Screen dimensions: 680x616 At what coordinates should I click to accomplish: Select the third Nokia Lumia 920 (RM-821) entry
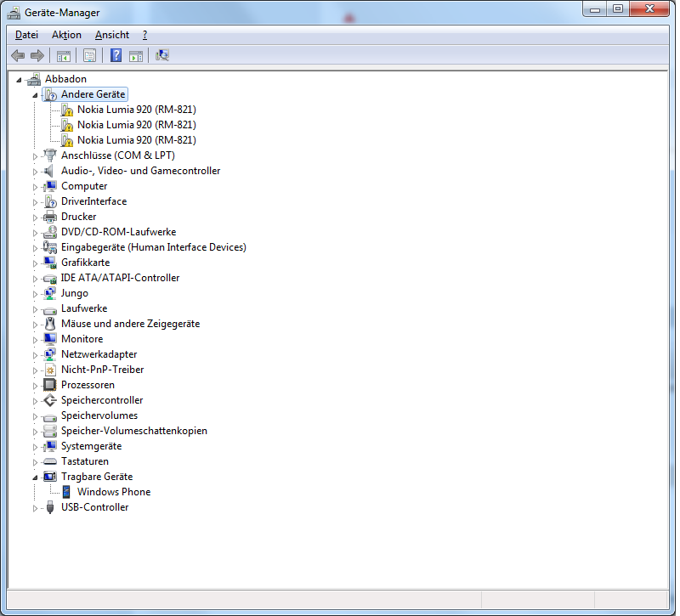(137, 140)
